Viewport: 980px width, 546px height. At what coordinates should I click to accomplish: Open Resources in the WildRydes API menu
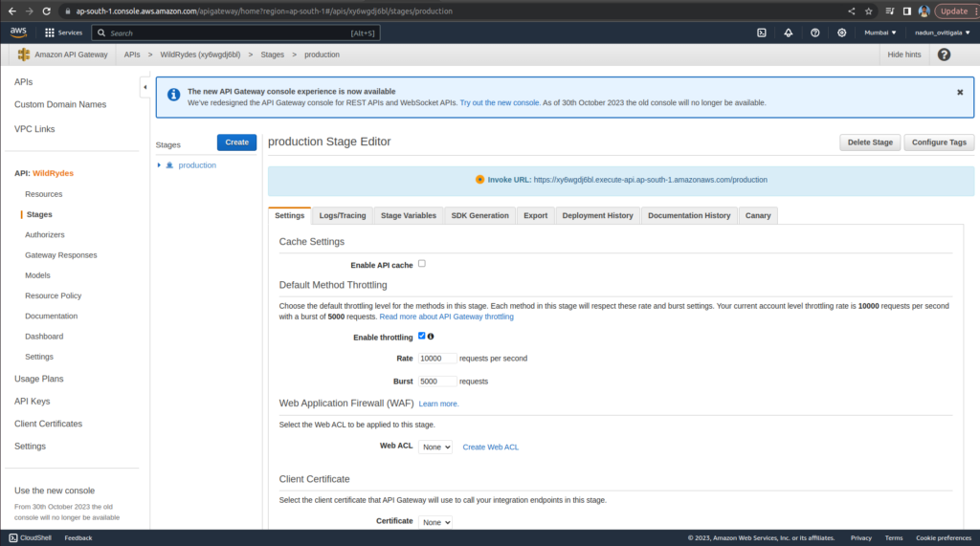(x=44, y=194)
